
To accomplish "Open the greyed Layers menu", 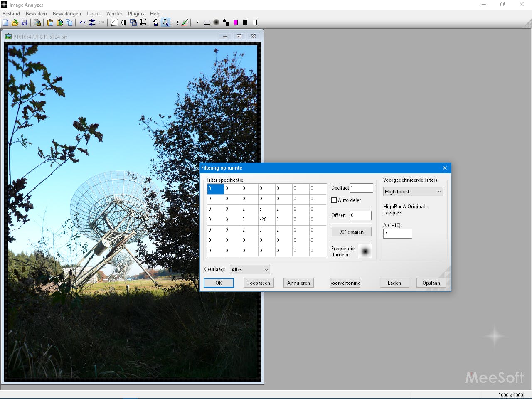I will click(x=94, y=14).
